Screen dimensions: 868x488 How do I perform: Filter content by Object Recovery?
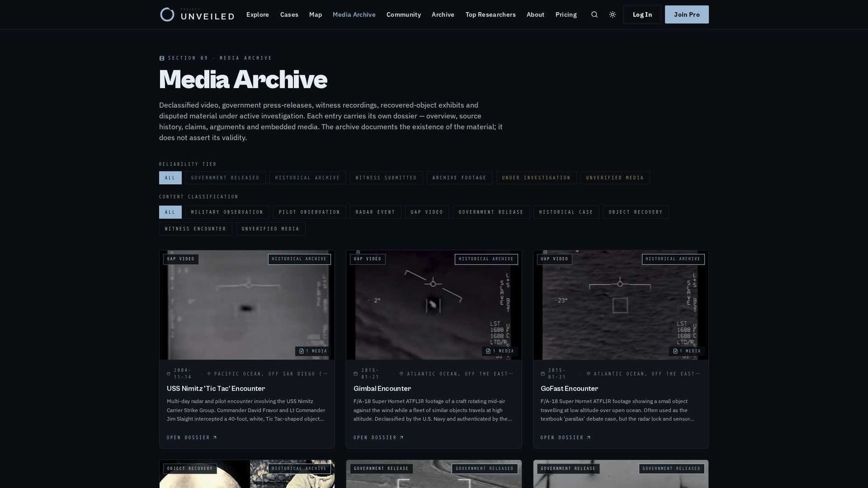pyautogui.click(x=635, y=212)
